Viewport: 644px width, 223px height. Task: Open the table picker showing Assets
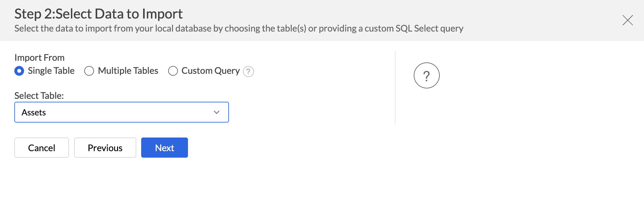pyautogui.click(x=122, y=112)
